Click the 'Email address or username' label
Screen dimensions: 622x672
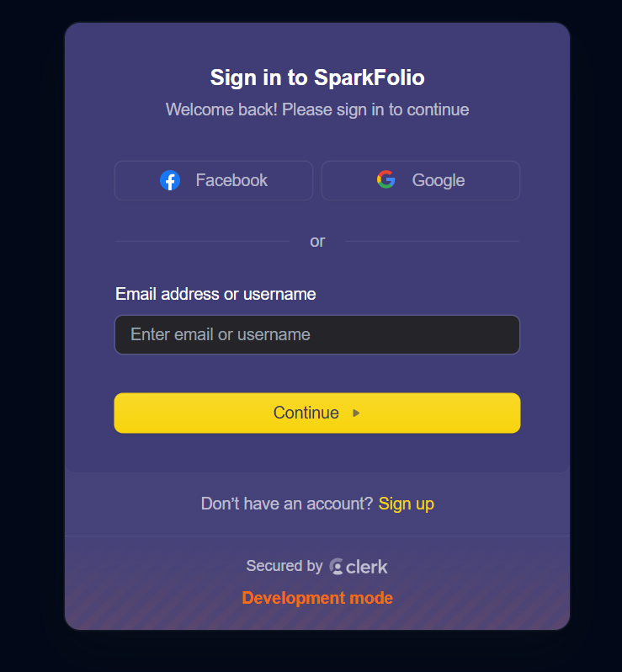215,295
